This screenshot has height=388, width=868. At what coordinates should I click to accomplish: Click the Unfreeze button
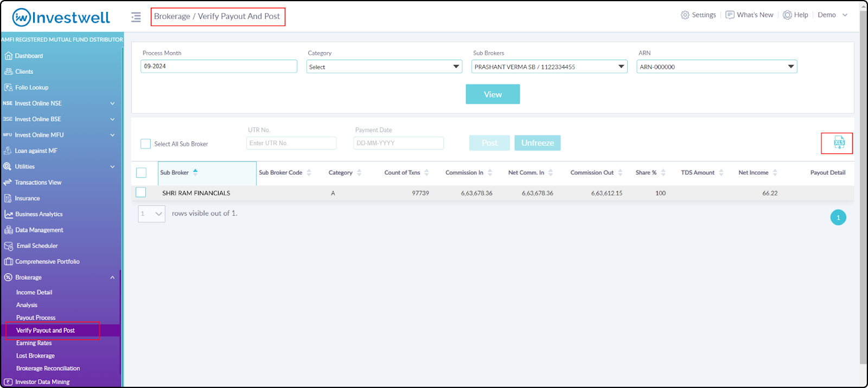coord(538,143)
